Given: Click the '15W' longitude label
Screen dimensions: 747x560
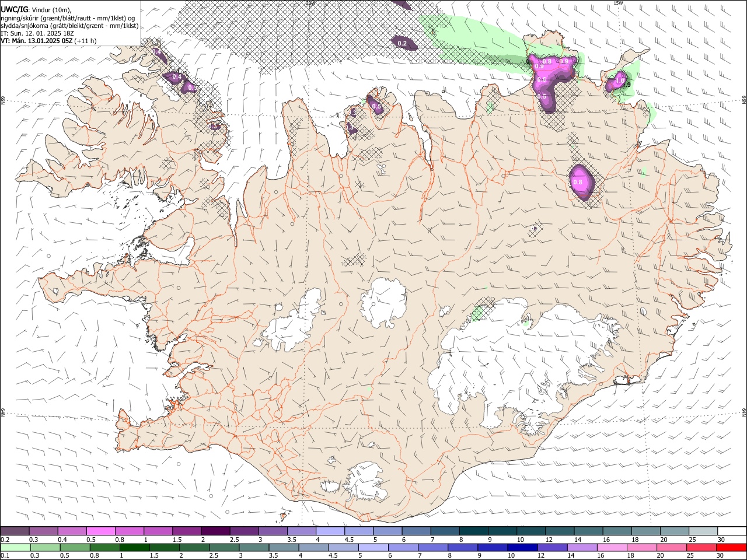Looking at the screenshot, I should point(618,3).
